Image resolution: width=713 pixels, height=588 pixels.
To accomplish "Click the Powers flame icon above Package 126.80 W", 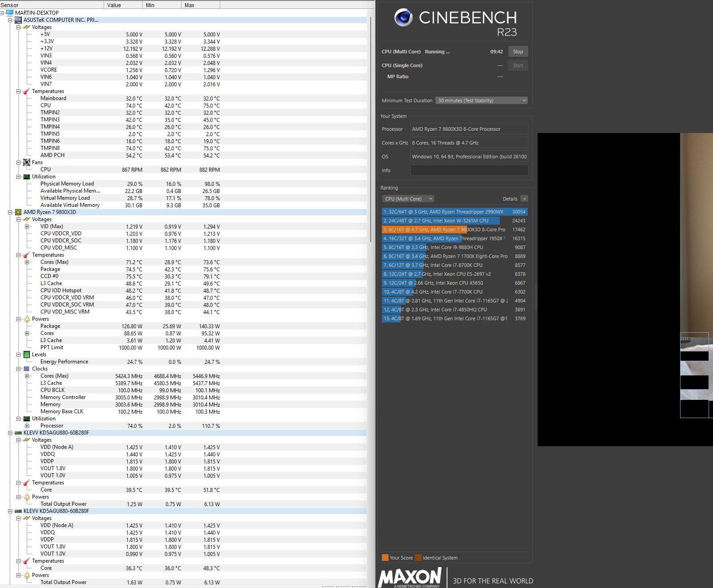I will pos(27,318).
